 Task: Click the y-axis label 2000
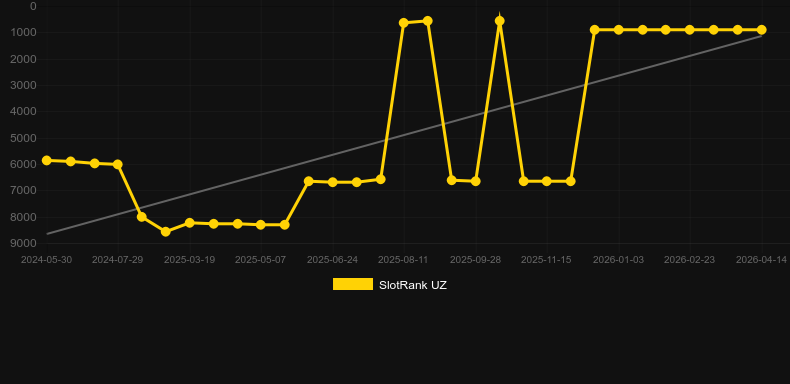[x=23, y=59]
